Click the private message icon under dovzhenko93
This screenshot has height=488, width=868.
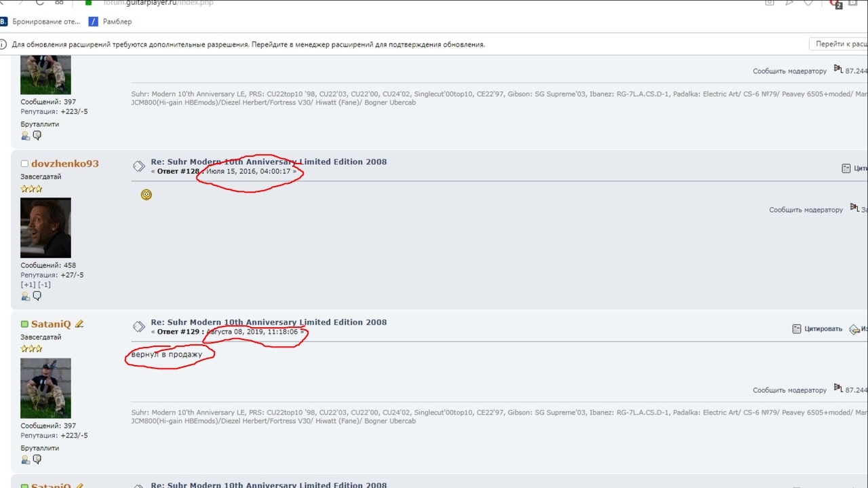(x=37, y=296)
